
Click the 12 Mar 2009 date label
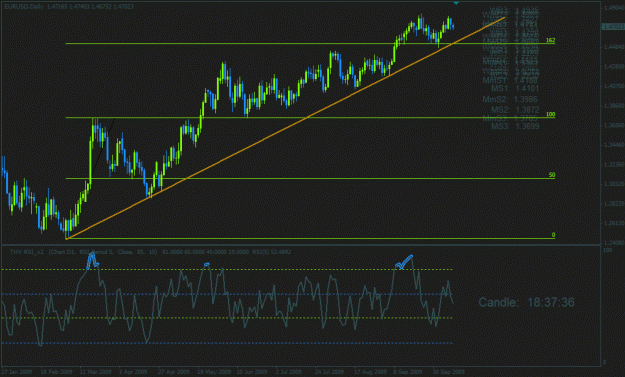pyautogui.click(x=96, y=372)
